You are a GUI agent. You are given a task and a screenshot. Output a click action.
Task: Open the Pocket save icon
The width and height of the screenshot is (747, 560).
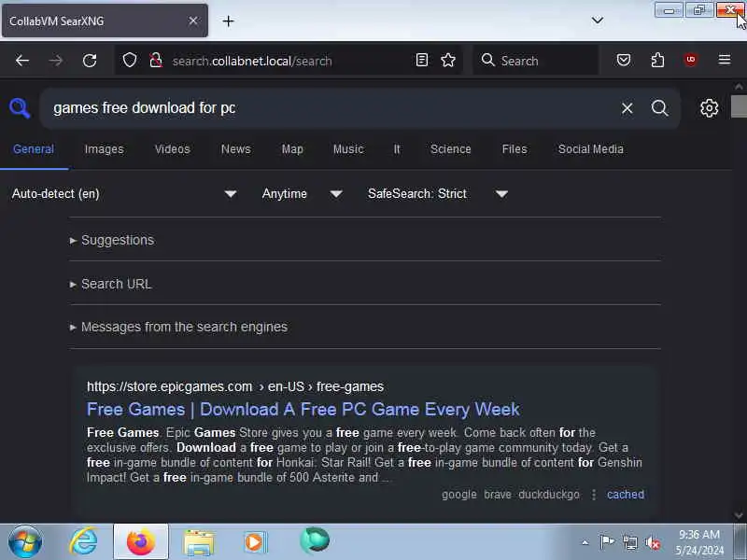click(624, 60)
